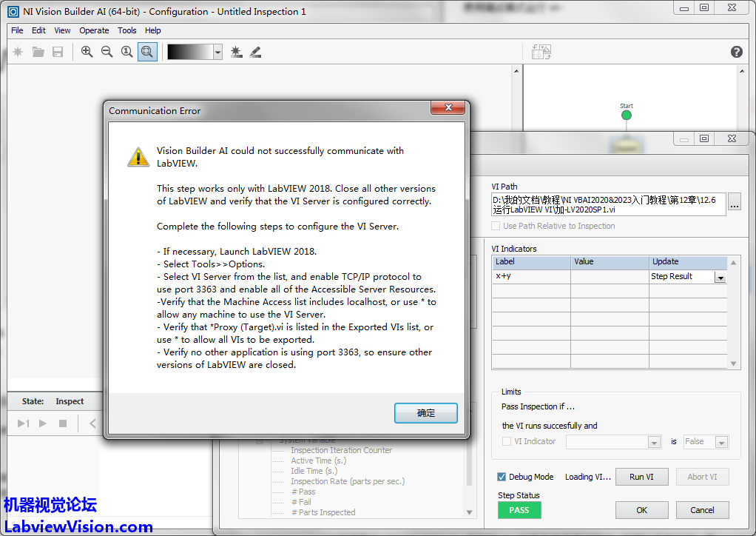
Task: Click the Abort VI button
Action: 702,477
